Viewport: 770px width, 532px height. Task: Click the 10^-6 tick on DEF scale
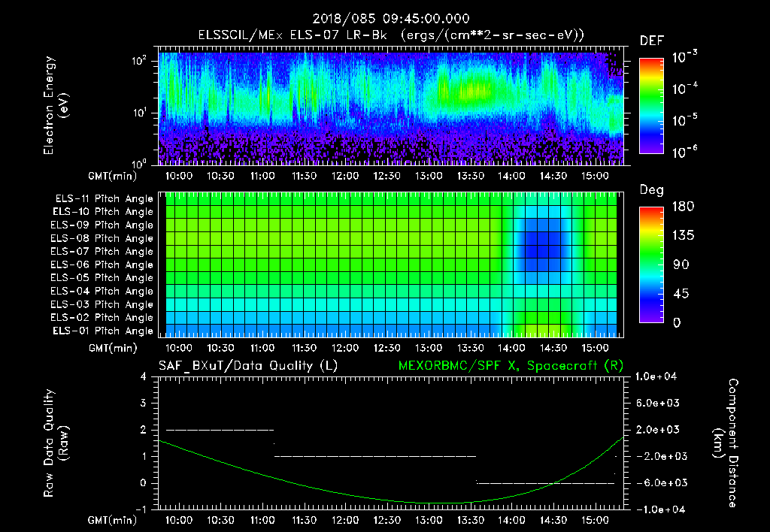click(685, 152)
